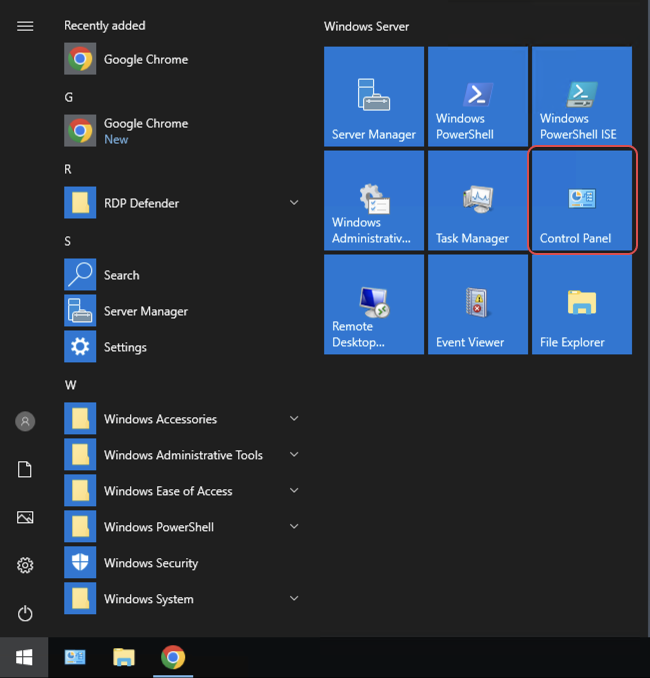Open Documents from the sidebar
This screenshot has height=678, width=650.
(x=25, y=469)
